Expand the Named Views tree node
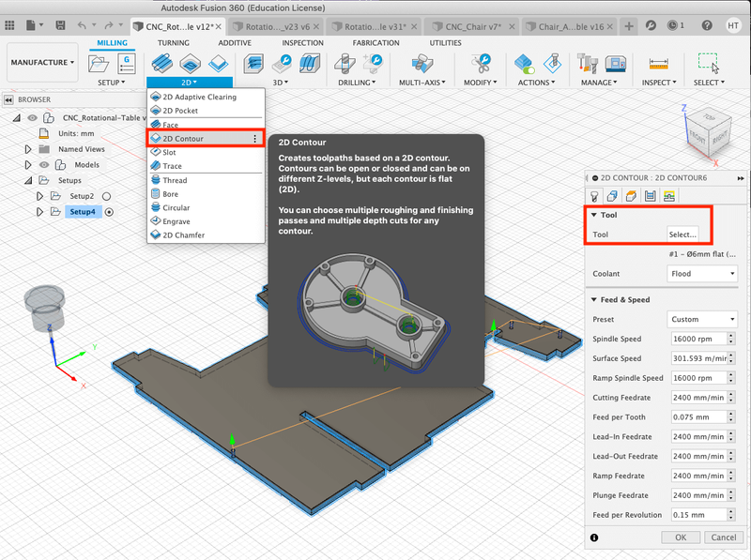751x560 pixels. pos(27,148)
